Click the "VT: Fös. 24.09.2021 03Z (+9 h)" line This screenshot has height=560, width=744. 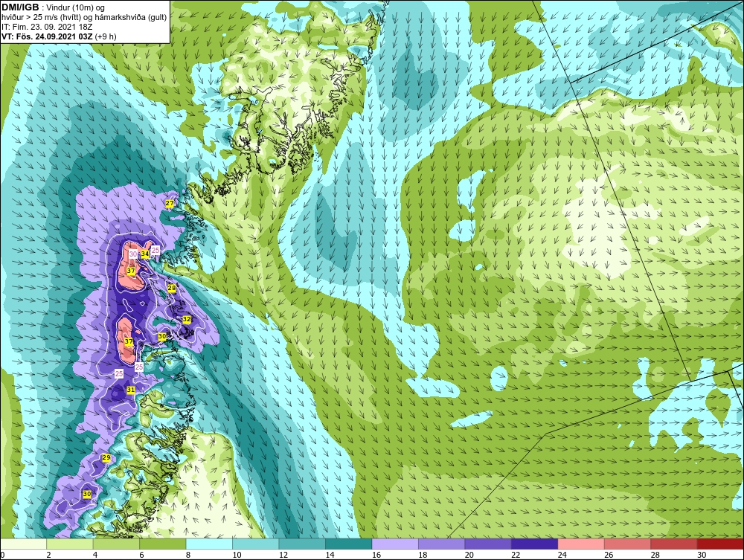pos(59,36)
